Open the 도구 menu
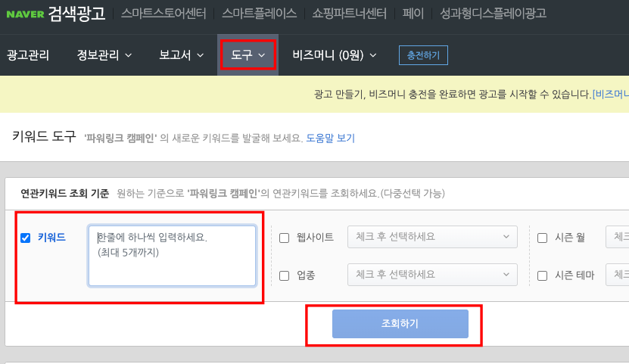The height and width of the screenshot is (364, 629). tap(248, 55)
